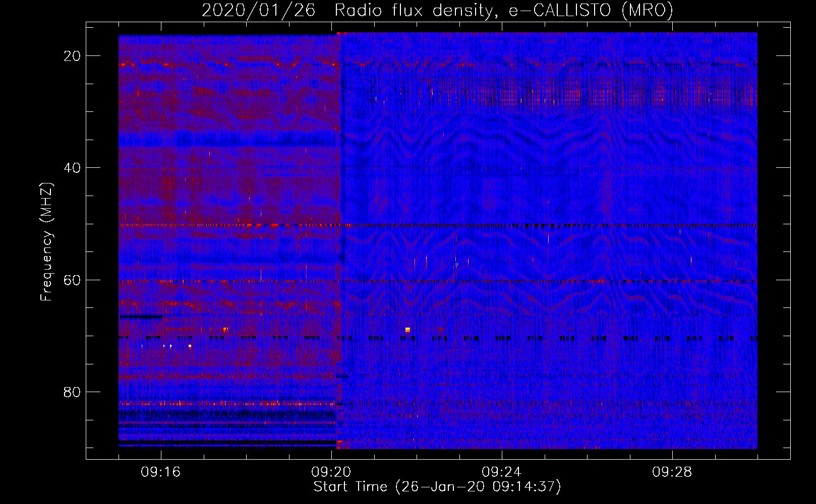This screenshot has width=816, height=504.
Task: Click the "Start Time (26-Jan-20 09:14:37)" label
Action: [x=437, y=486]
